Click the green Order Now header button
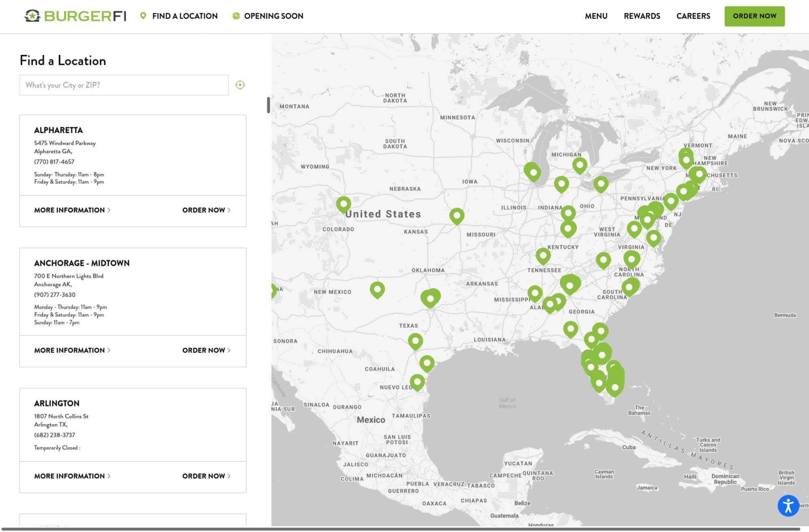809x532 pixels. pos(754,16)
